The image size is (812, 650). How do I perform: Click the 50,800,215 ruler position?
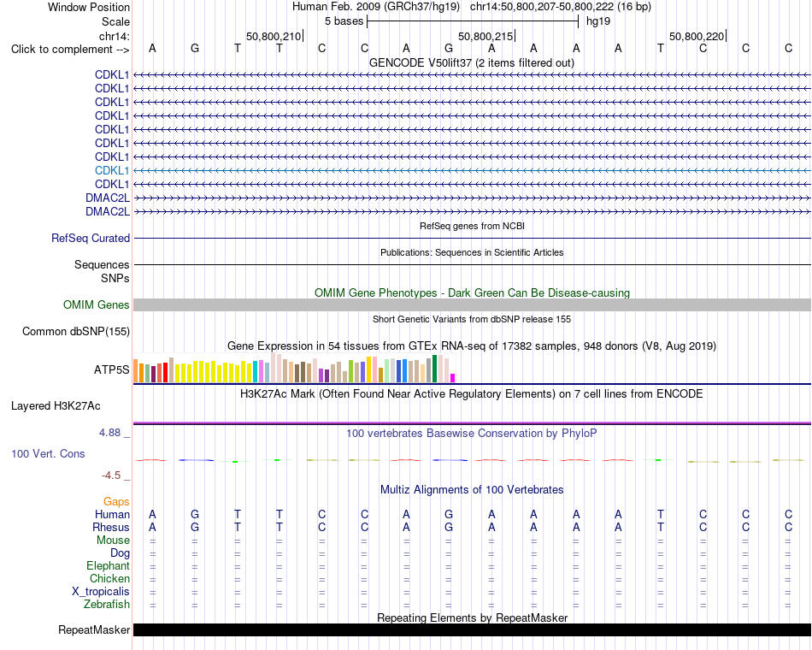pyautogui.click(x=485, y=36)
